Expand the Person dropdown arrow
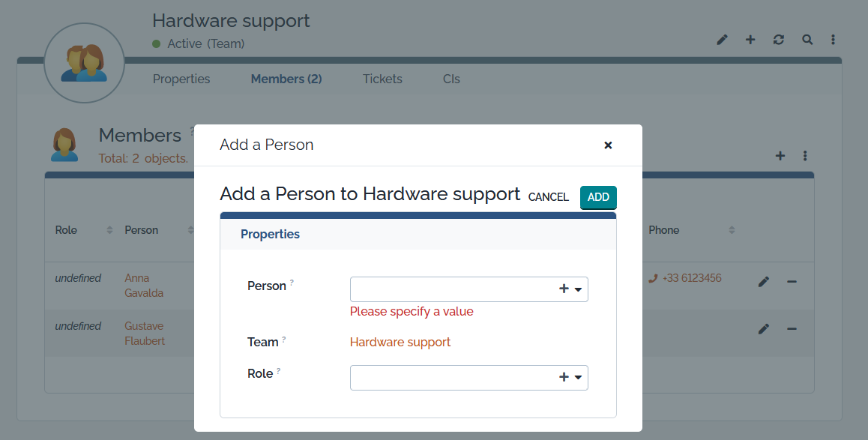 click(579, 290)
